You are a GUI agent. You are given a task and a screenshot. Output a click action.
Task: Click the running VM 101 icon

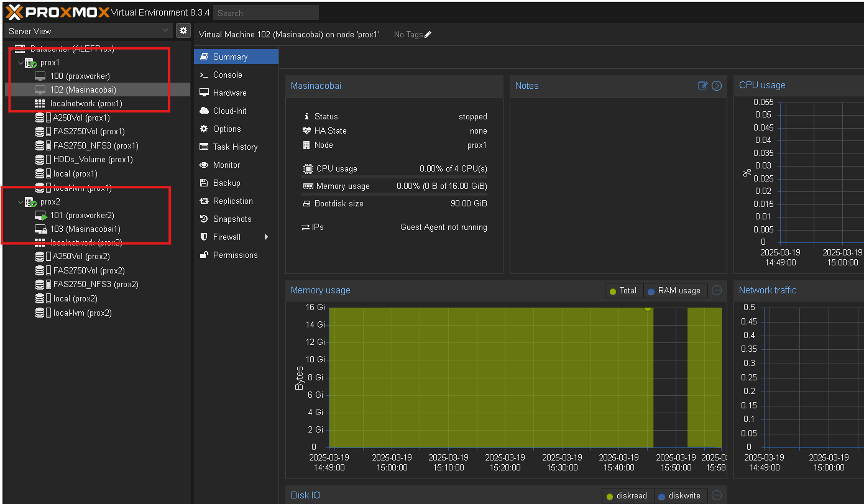click(x=41, y=216)
